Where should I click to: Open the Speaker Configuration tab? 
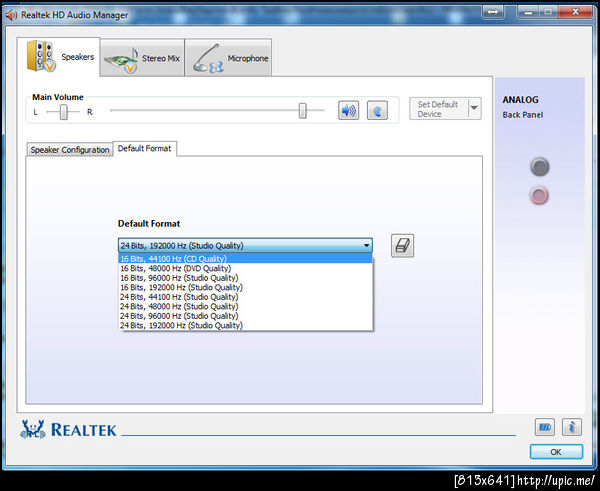point(70,150)
